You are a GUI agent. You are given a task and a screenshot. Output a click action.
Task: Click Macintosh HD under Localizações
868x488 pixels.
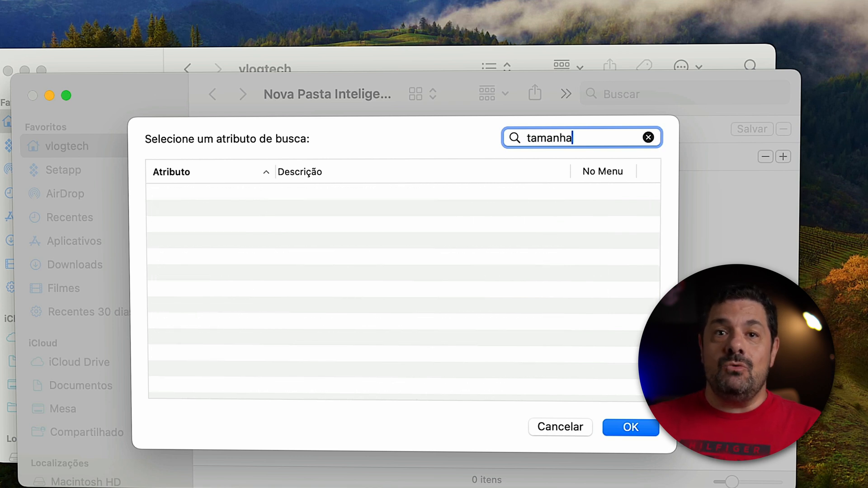click(x=86, y=482)
